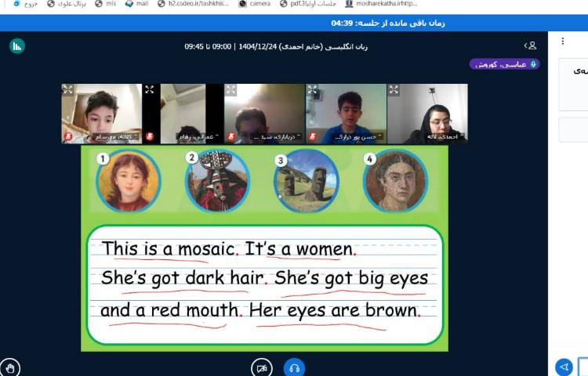The width and height of the screenshot is (588, 376).
Task: Open the mosharekatha.ir bookmark
Action: 381,4
